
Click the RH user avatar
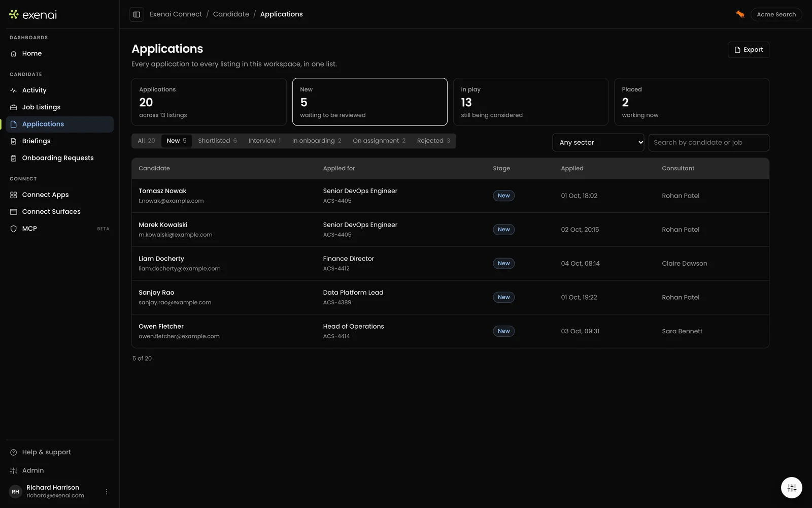(x=15, y=492)
